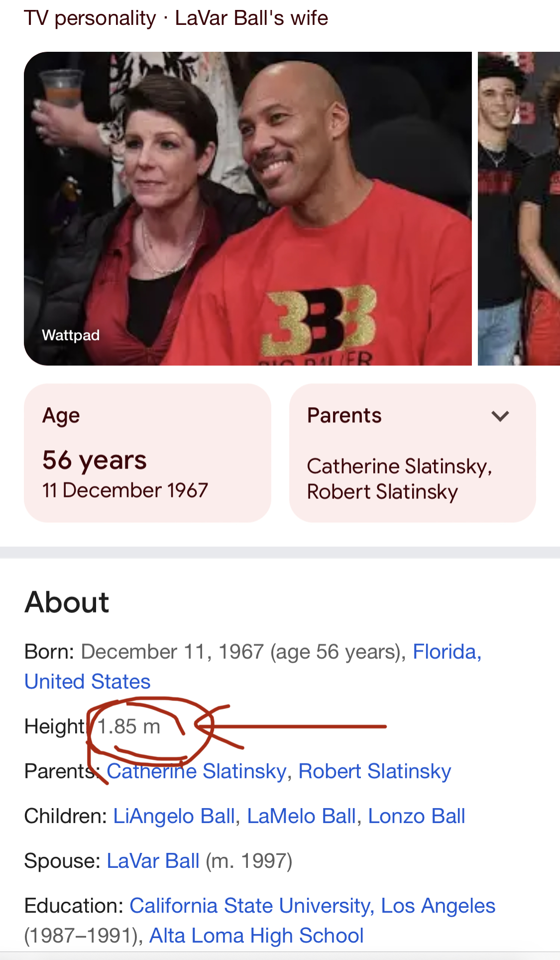Open the LaVar Ball spouse link
The width and height of the screenshot is (560, 960).
click(153, 860)
